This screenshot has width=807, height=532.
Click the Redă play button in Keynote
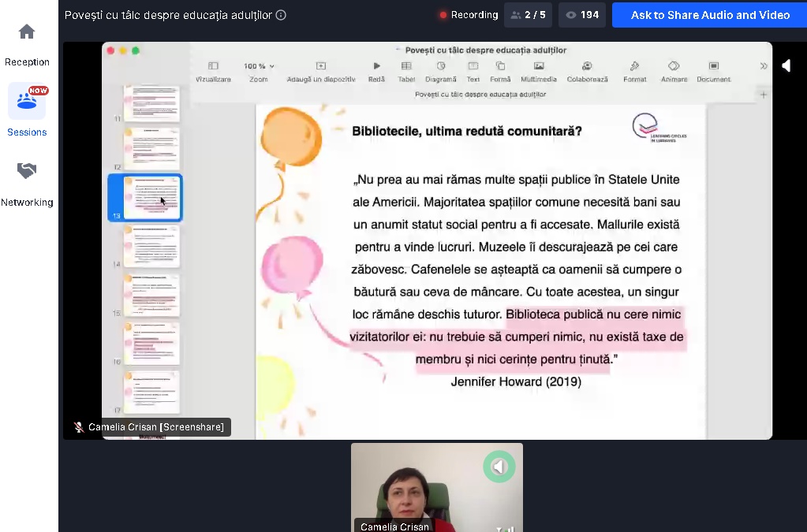click(376, 67)
